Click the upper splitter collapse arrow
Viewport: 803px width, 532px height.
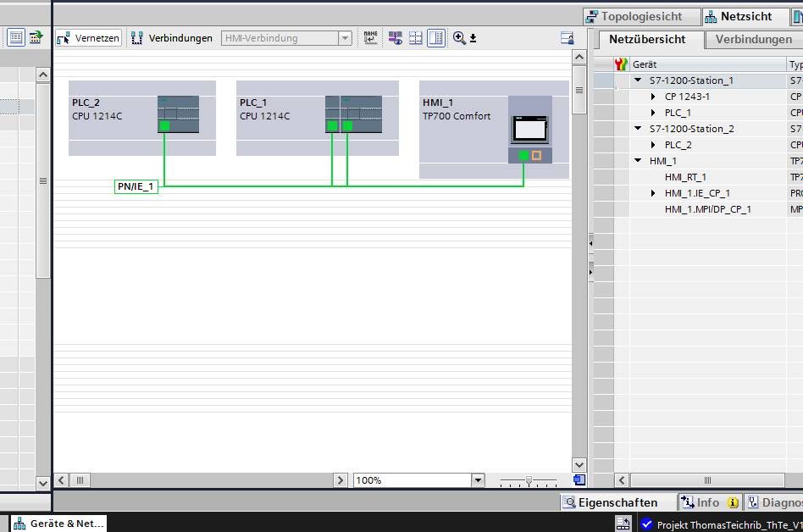click(590, 243)
